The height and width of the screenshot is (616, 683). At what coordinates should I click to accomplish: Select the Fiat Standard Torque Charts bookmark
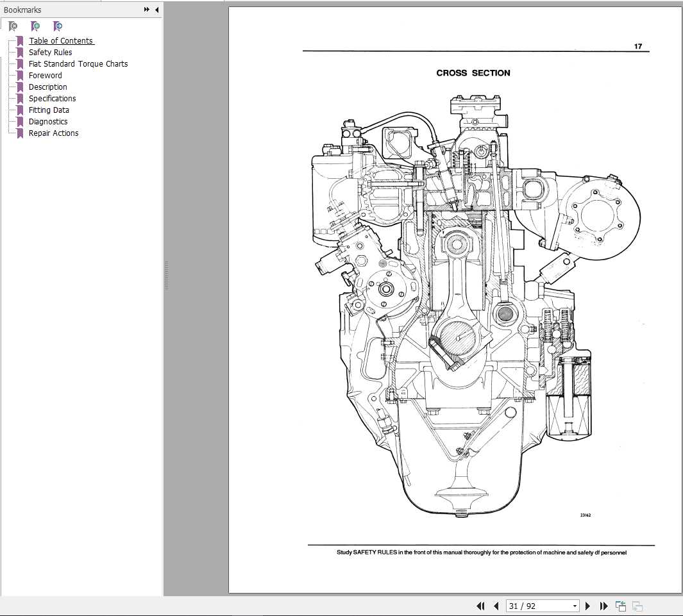point(78,63)
